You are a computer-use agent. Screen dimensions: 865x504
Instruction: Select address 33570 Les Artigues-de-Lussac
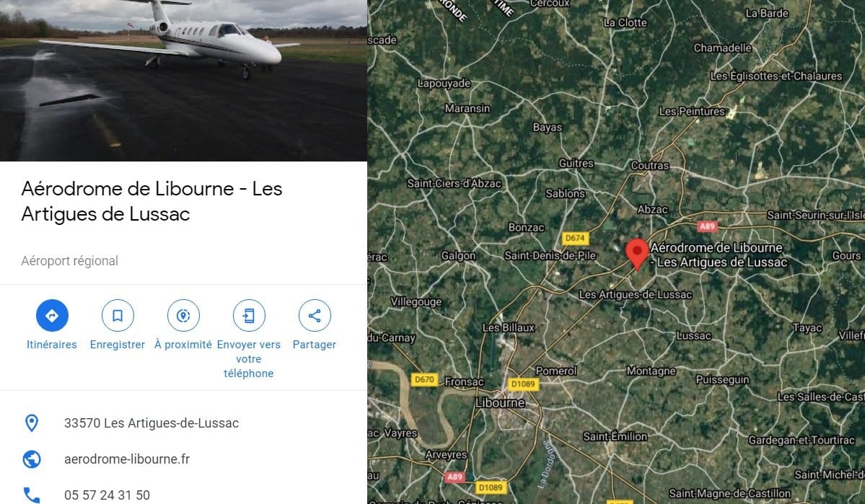click(152, 423)
